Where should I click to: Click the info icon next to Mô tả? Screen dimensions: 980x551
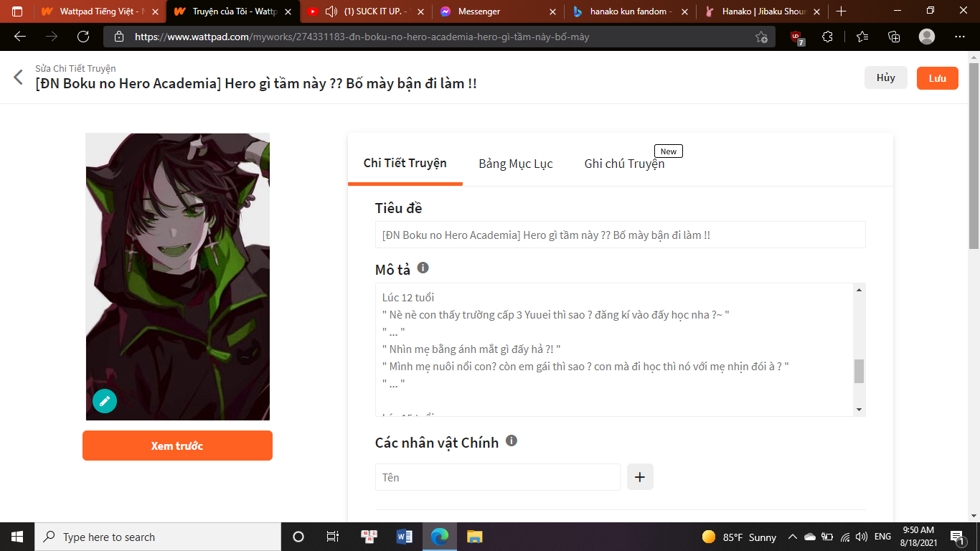(x=423, y=268)
